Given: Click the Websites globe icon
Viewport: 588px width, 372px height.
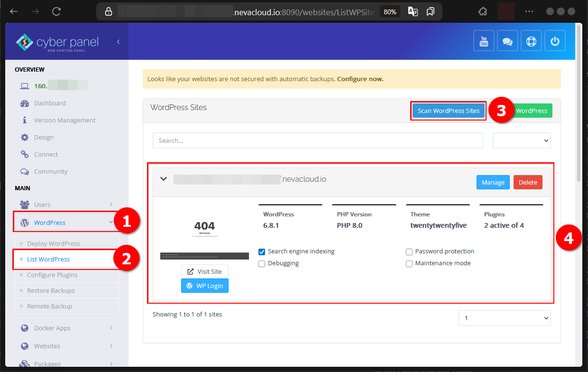Looking at the screenshot, I should coord(25,346).
